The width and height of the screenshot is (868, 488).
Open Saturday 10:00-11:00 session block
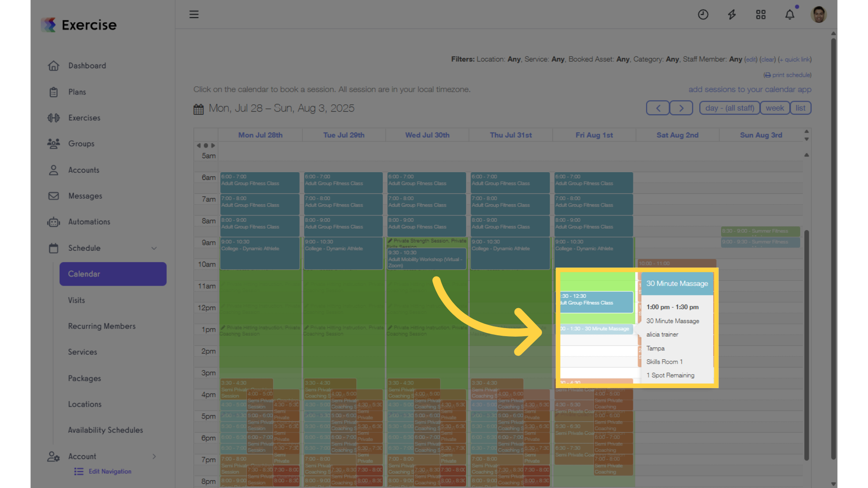point(677,263)
